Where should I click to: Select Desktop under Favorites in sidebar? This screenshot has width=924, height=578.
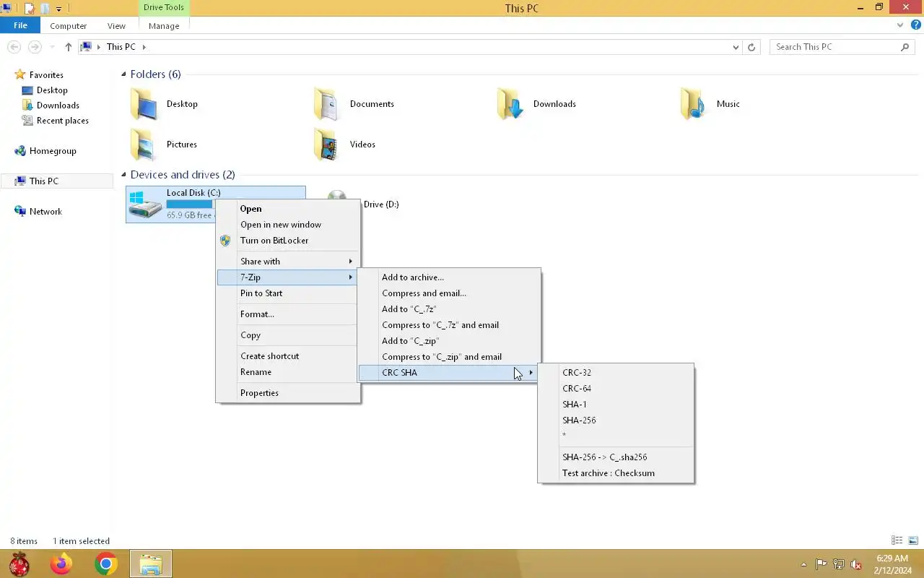coord(52,90)
